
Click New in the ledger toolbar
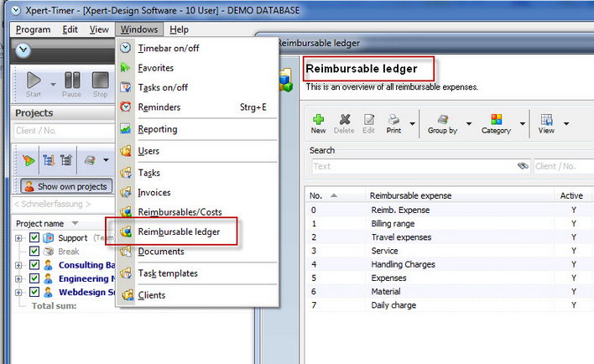click(x=318, y=124)
